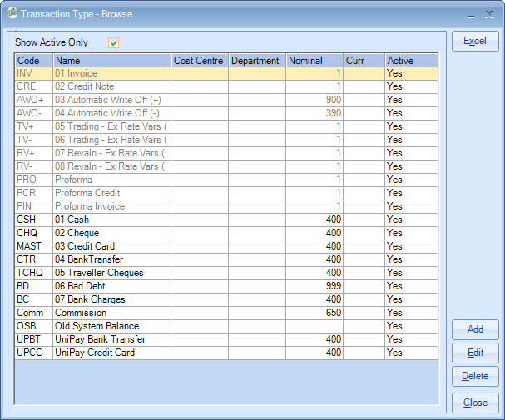Sort by the Code column header
The height and width of the screenshot is (420, 505).
(34, 61)
